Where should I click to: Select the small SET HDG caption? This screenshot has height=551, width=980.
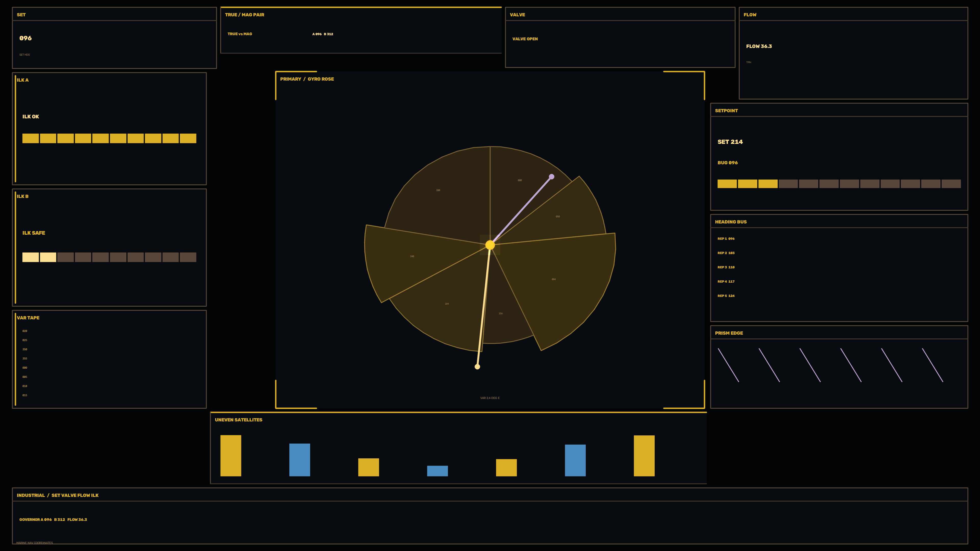tap(25, 55)
